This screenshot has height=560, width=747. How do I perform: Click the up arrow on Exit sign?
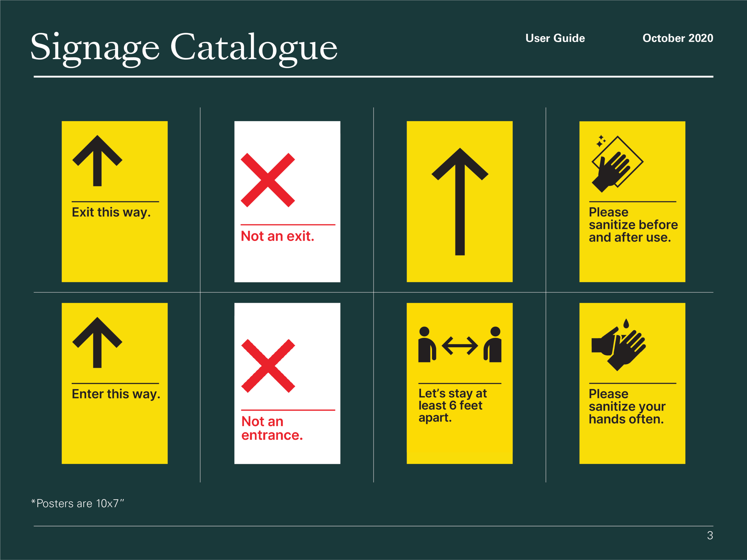point(97,161)
